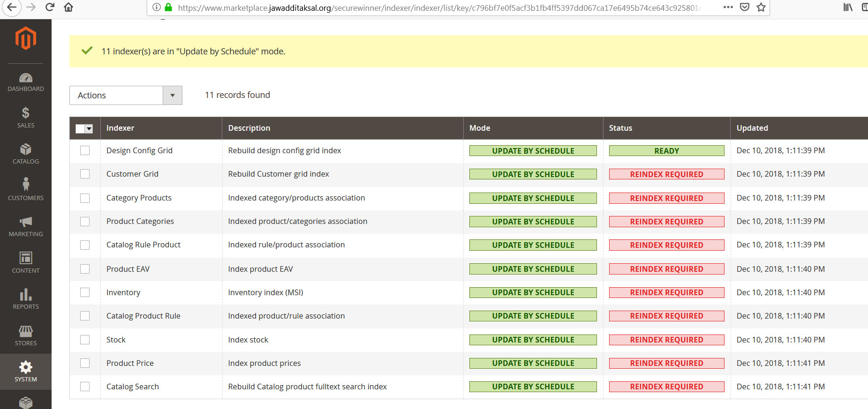Check the Design Config Grid checkbox
This screenshot has height=409, width=868.
click(x=85, y=150)
